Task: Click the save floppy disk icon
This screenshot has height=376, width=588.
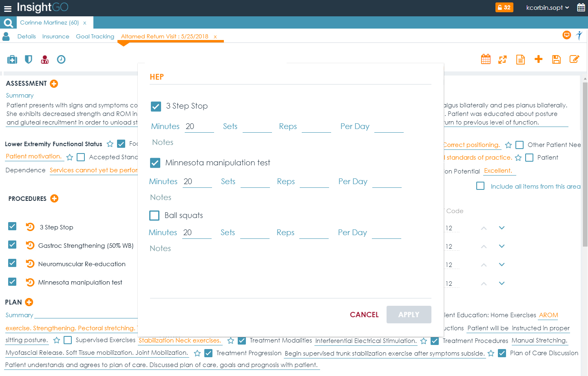Action: (x=556, y=60)
